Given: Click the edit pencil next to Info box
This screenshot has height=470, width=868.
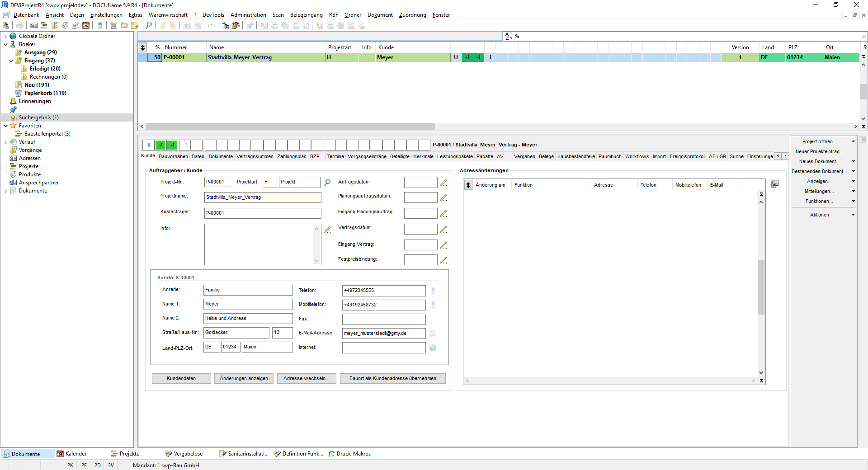Looking at the screenshot, I should point(327,230).
